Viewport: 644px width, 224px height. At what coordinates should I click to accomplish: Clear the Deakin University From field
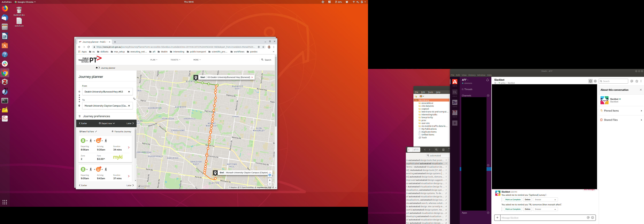[129, 92]
